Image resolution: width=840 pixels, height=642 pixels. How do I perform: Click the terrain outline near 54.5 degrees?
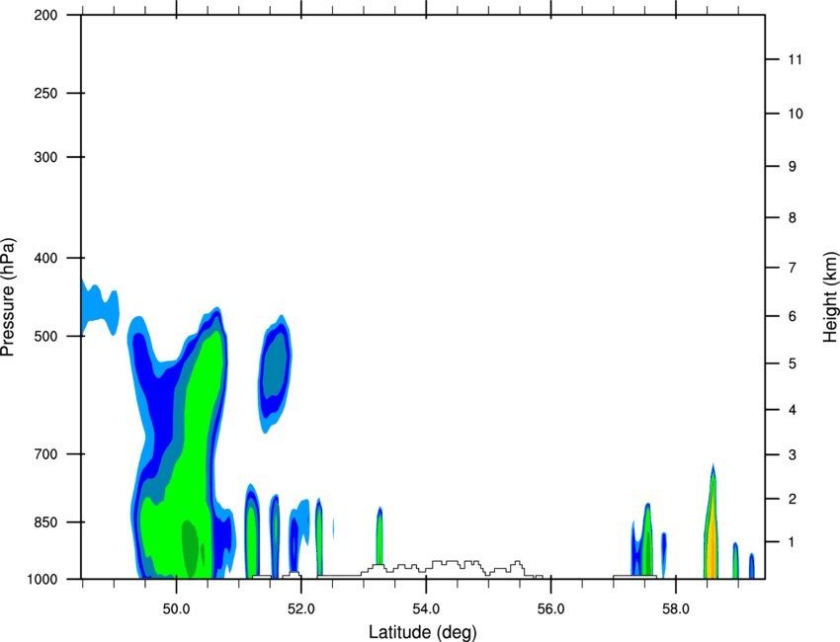click(x=453, y=567)
